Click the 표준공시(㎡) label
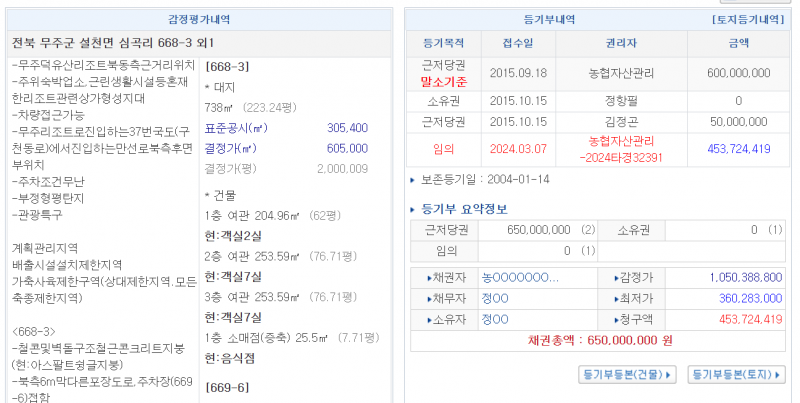Viewport: 800px width, 403px height. [x=236, y=128]
